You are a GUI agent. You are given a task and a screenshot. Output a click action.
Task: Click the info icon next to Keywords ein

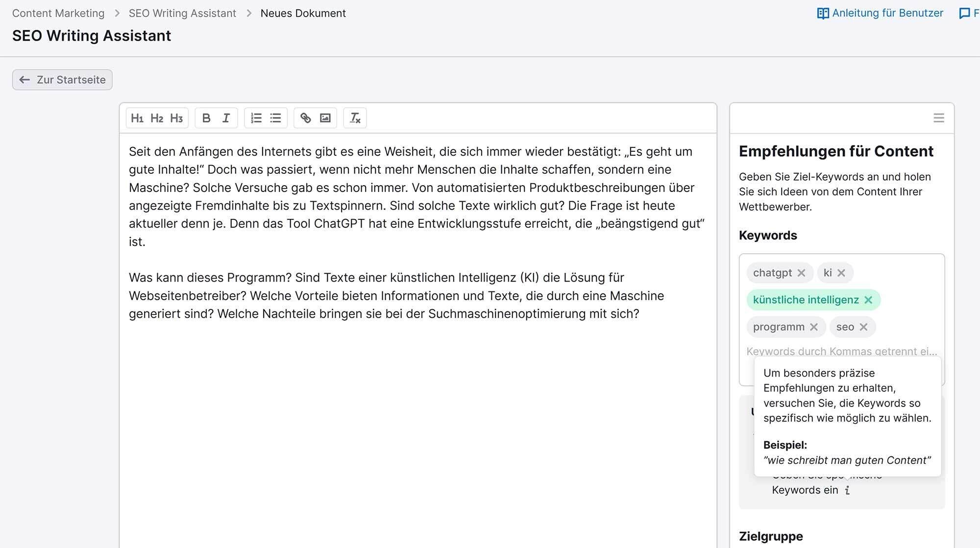847,490
